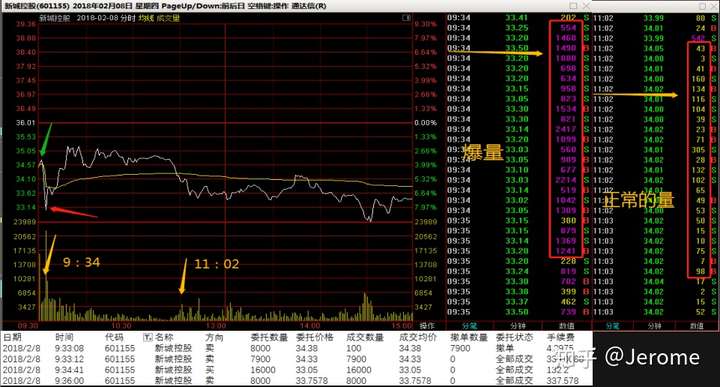The width and height of the screenshot is (720, 387).
Task: Select 分笔 tab in right tick panel
Action: click(612, 325)
